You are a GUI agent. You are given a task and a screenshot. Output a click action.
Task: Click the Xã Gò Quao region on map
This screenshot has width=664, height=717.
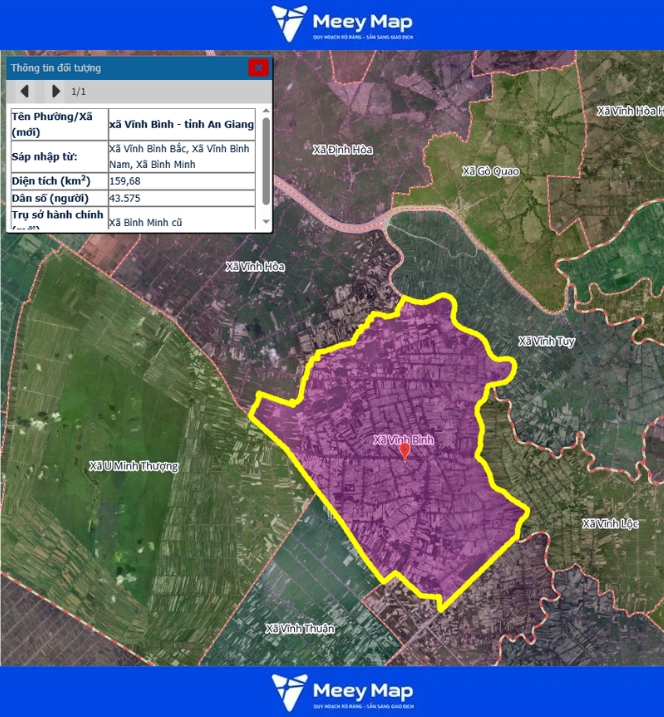click(491, 171)
